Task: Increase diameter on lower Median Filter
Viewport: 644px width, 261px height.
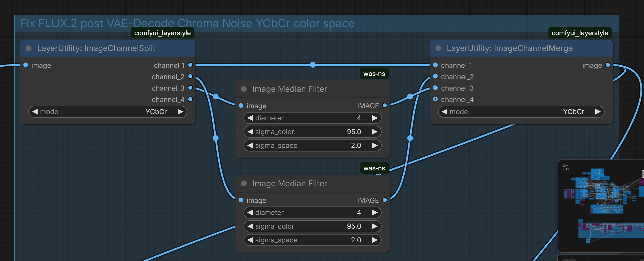Action: (375, 212)
